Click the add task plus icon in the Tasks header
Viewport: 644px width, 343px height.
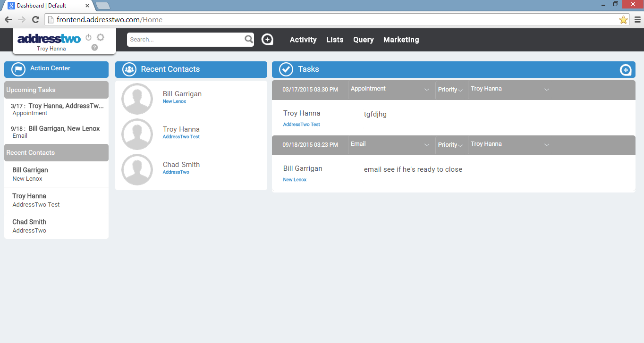click(x=625, y=70)
